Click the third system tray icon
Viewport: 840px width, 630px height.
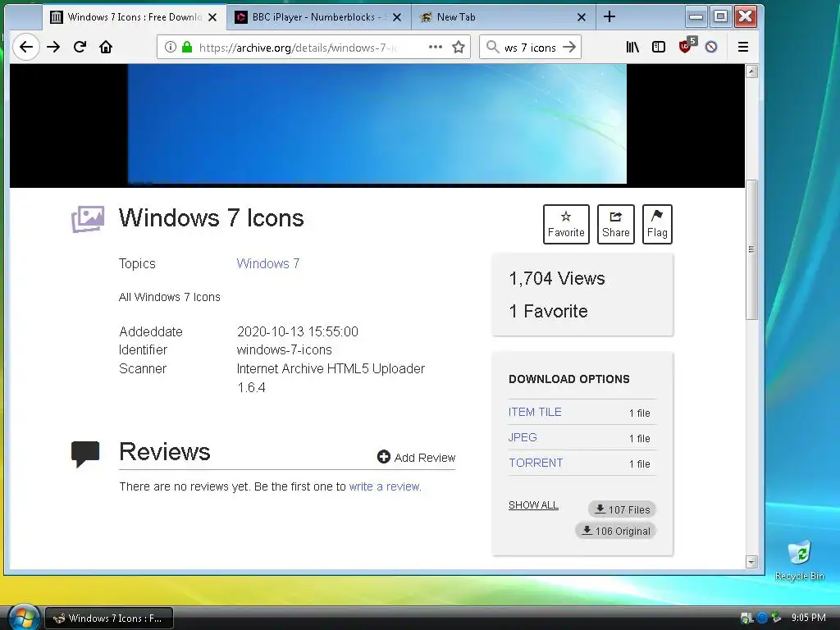776,618
